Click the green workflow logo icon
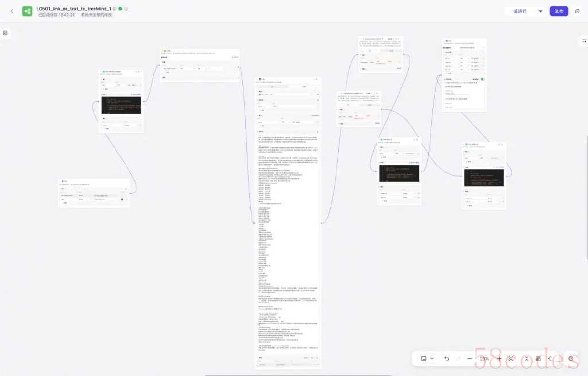Viewport: 588px width, 376px height. (x=27, y=11)
